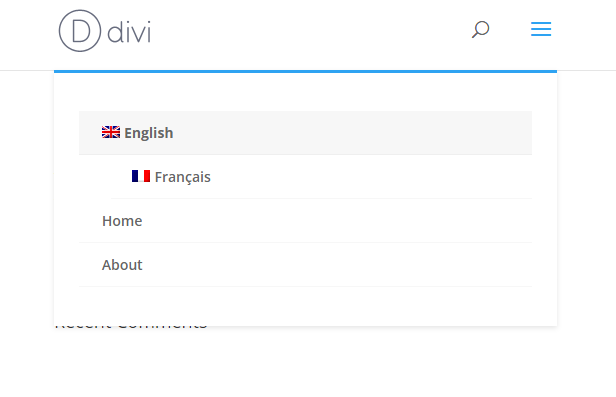
Task: Click the UK flag icon
Action: pos(111,132)
